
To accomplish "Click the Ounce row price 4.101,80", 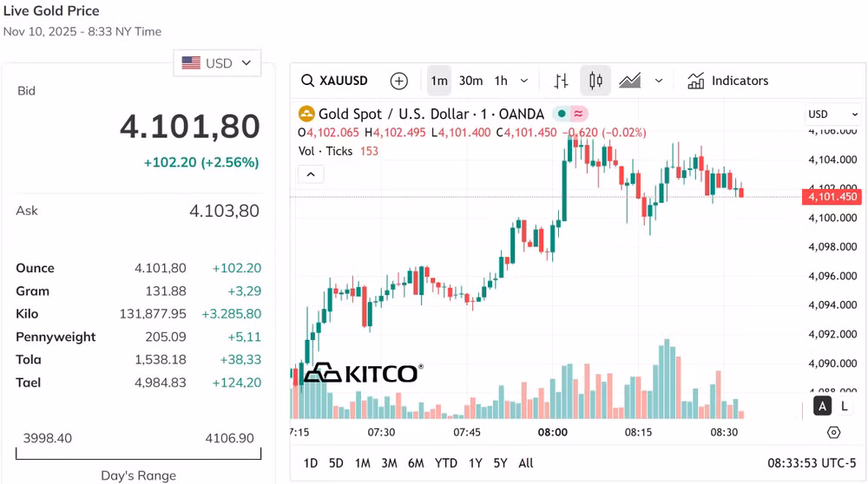I will [x=160, y=268].
